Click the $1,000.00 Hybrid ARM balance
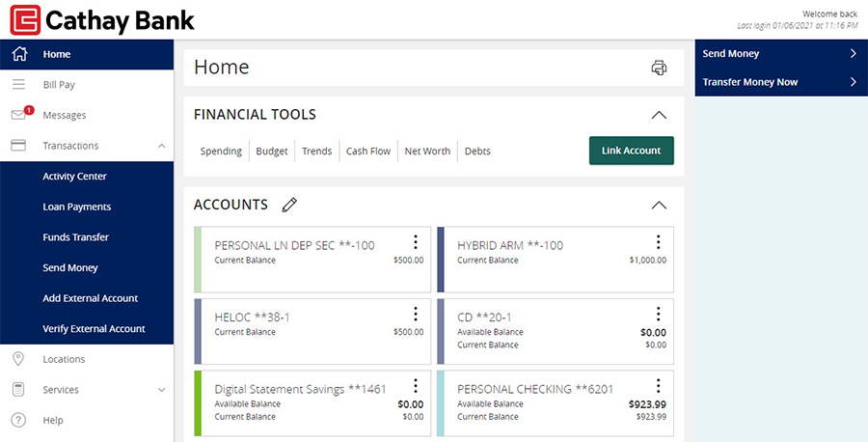This screenshot has width=868, height=442. pos(648,260)
